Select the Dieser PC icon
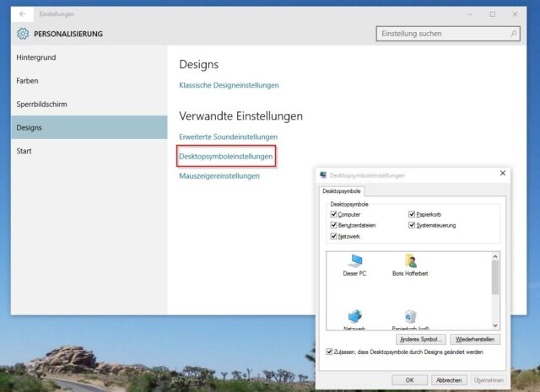The height and width of the screenshot is (392, 540). coord(354,261)
